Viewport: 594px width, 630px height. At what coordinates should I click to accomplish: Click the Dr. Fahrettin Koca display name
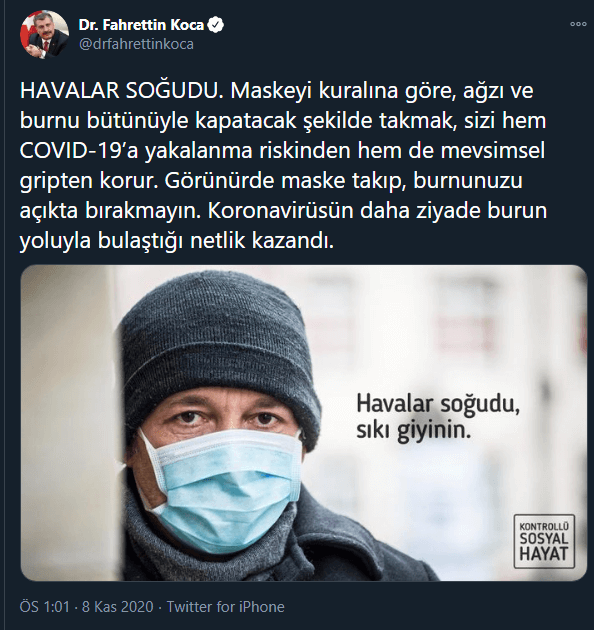point(141,25)
